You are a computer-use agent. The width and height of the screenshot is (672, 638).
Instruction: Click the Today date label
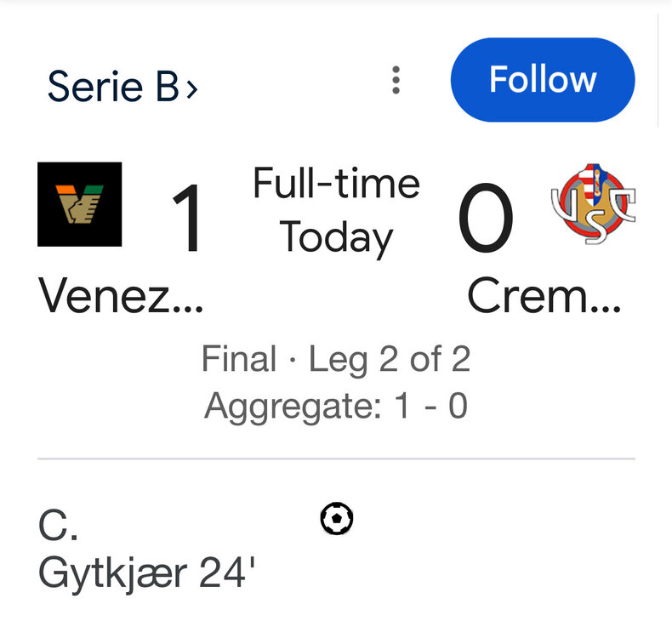point(337,238)
